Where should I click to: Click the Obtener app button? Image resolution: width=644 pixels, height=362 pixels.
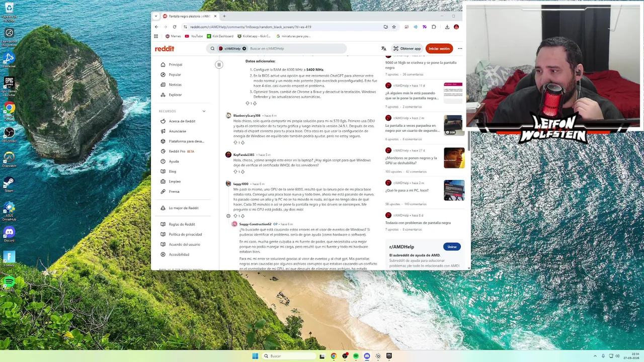point(407,49)
